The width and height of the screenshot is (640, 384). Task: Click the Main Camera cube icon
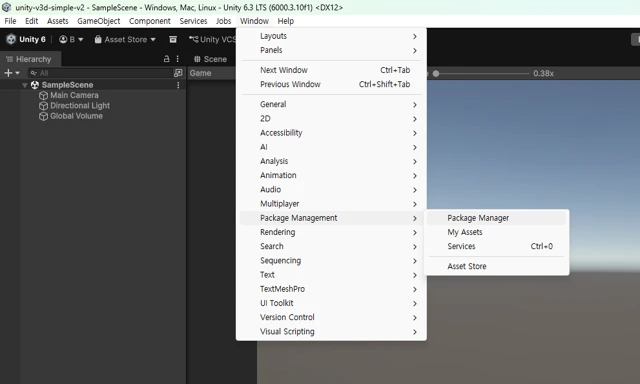[43, 95]
